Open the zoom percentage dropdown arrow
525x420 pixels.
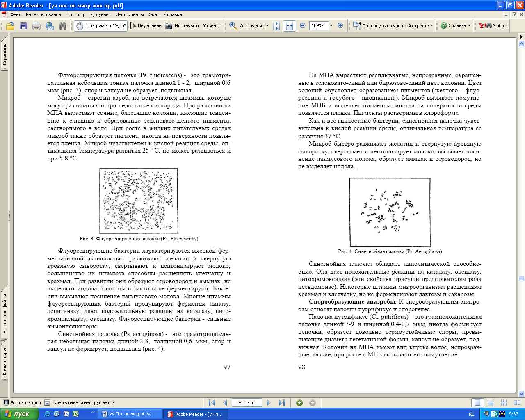[x=331, y=25]
